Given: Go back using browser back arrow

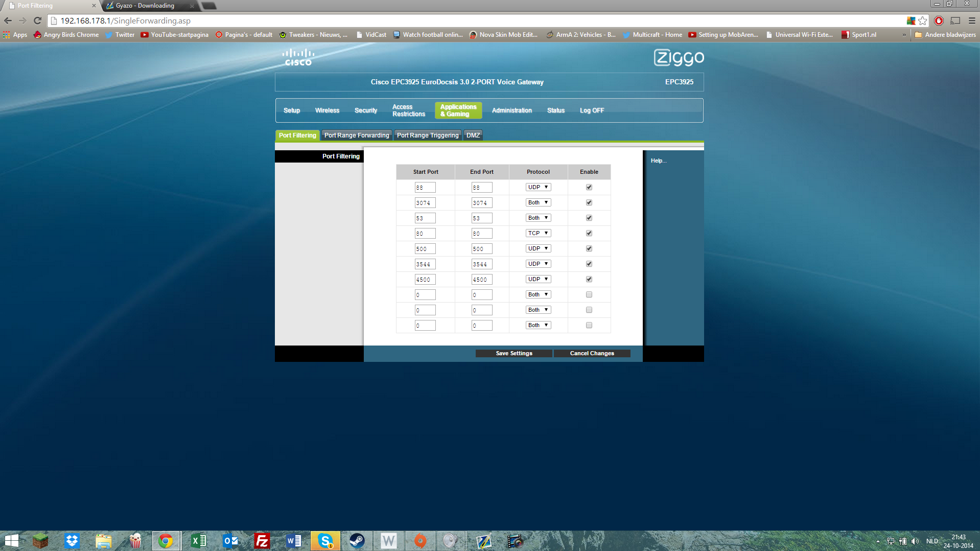Looking at the screenshot, I should pos(8,21).
